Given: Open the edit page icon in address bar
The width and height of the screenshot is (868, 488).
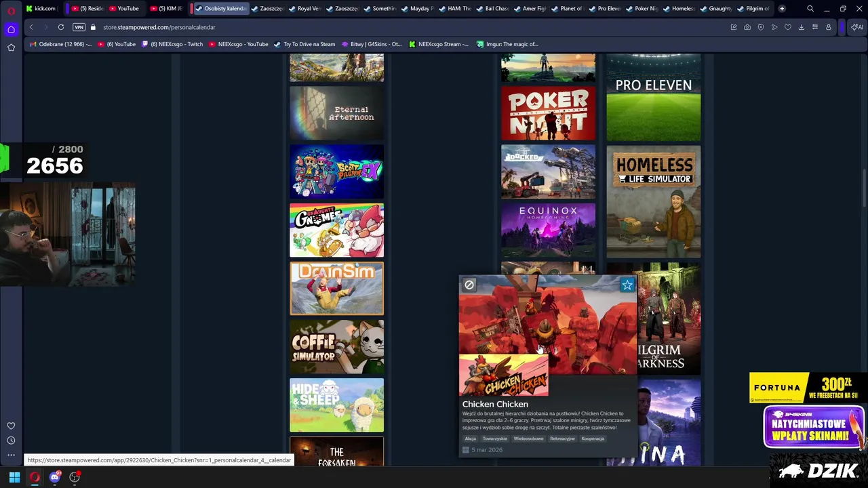Looking at the screenshot, I should 734,27.
